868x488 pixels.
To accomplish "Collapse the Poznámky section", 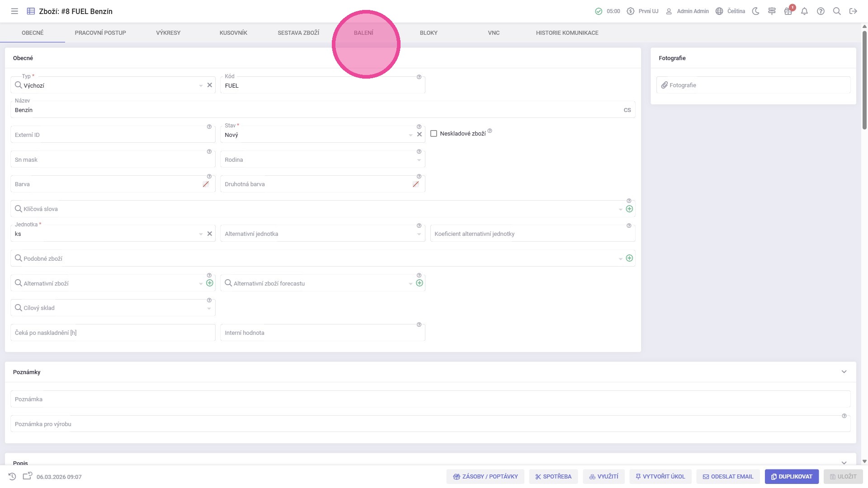I will [x=844, y=372].
